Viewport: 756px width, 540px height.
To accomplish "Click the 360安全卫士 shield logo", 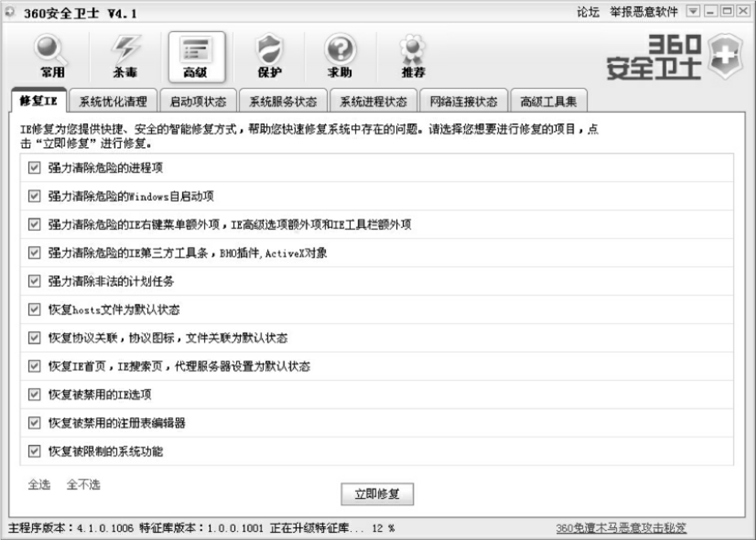I will point(724,57).
